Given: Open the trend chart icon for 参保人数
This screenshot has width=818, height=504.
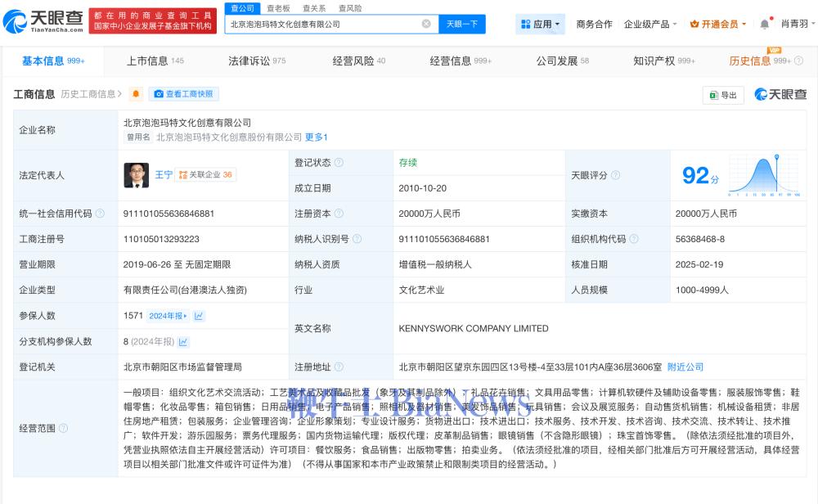Looking at the screenshot, I should pyautogui.click(x=199, y=316).
